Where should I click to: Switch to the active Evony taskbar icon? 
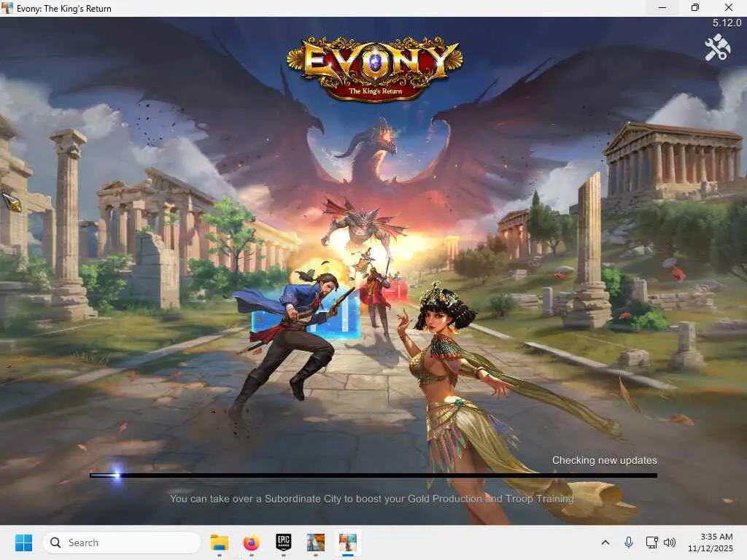click(x=348, y=542)
